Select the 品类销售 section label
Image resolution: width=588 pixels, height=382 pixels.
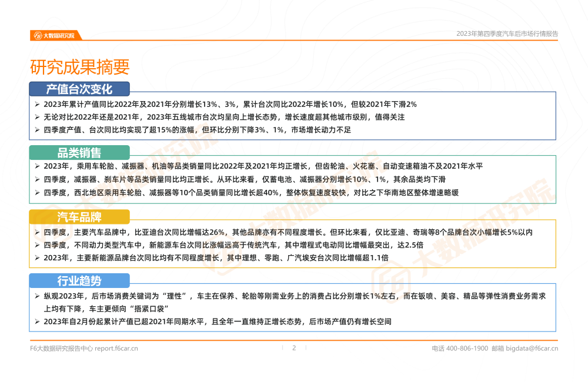point(79,153)
